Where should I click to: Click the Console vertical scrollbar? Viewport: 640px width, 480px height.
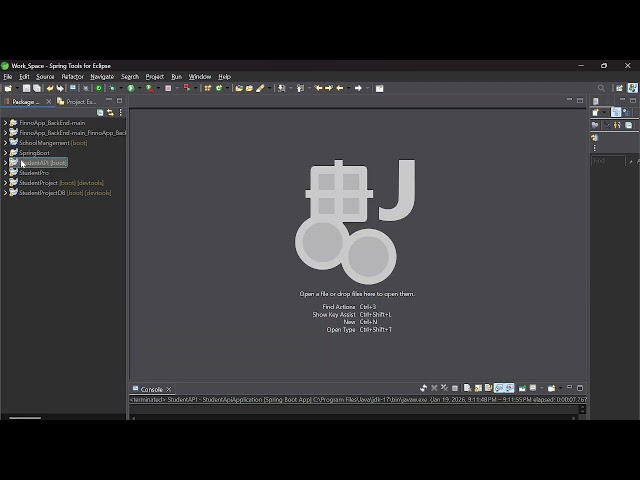click(582, 409)
